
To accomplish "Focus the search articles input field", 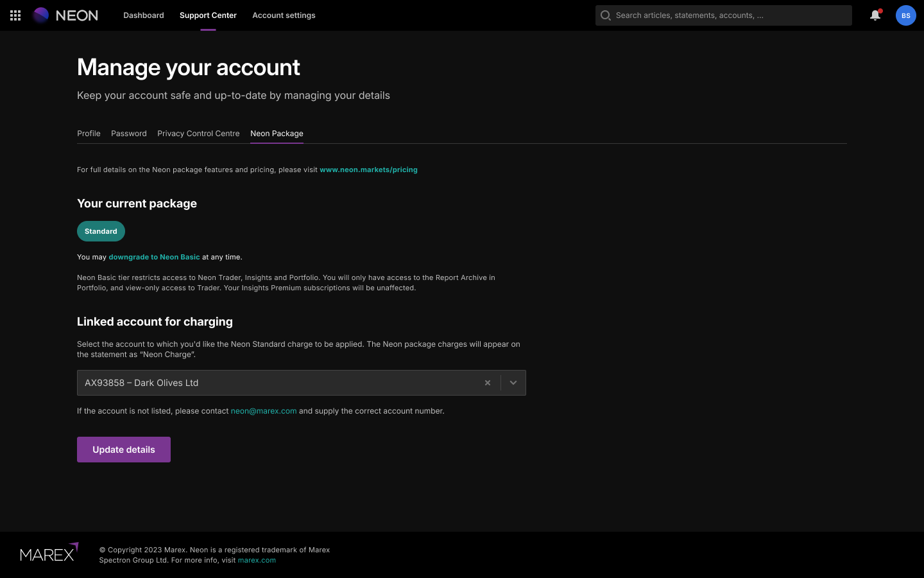I will click(724, 15).
